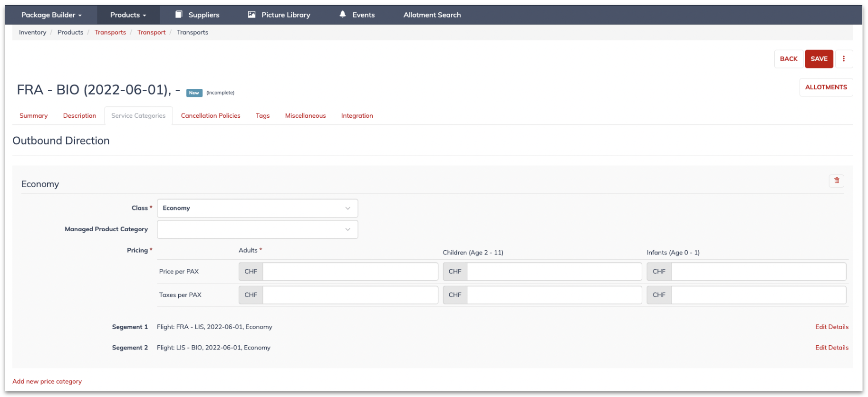Click the red SAVE button
868x397 pixels.
click(819, 59)
